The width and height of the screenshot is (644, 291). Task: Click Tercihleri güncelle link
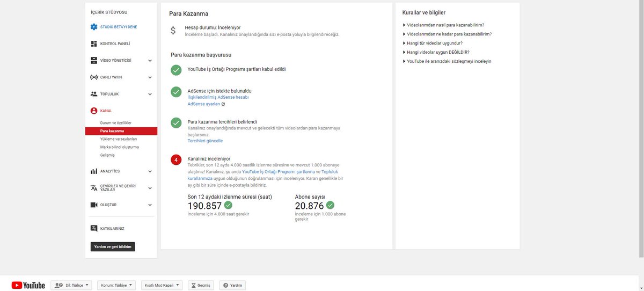(205, 141)
